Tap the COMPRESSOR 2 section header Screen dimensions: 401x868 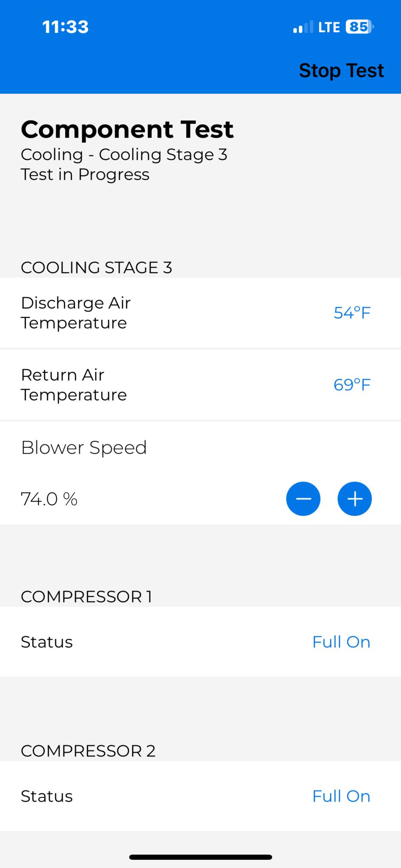(88, 751)
